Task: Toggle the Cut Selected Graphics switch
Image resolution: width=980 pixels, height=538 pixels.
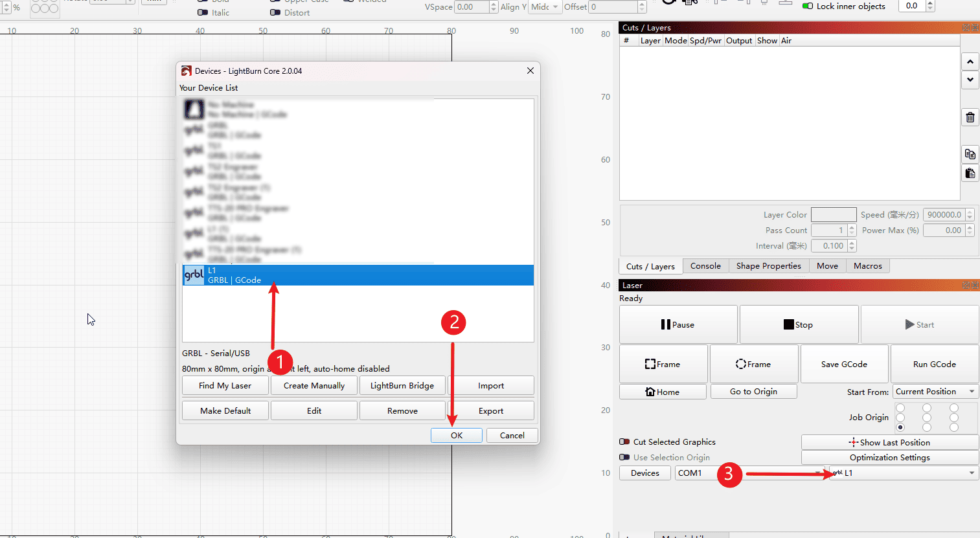Action: pos(624,442)
